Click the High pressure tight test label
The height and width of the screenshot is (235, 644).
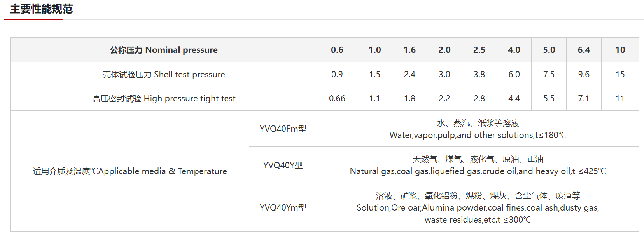point(164,99)
